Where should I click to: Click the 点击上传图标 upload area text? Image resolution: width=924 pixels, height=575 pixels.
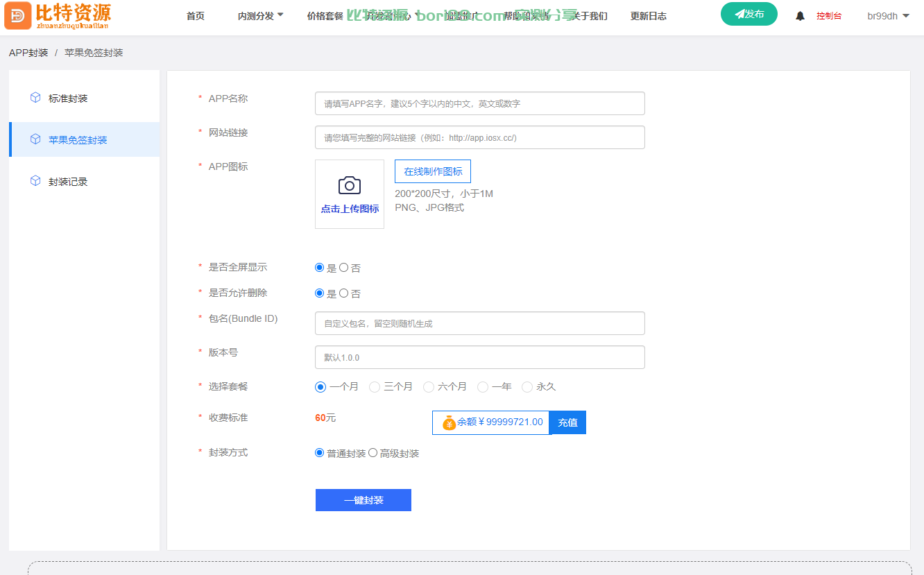pos(350,209)
